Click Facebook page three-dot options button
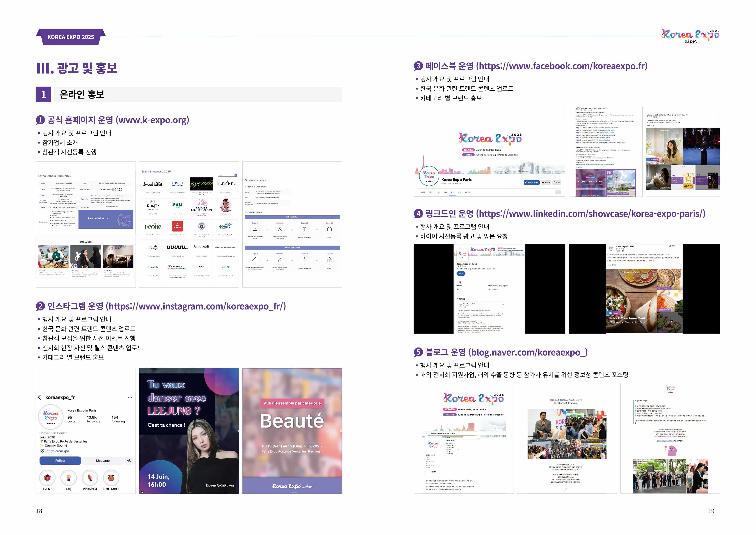Image resolution: width=756 pixels, height=535 pixels. [558, 192]
